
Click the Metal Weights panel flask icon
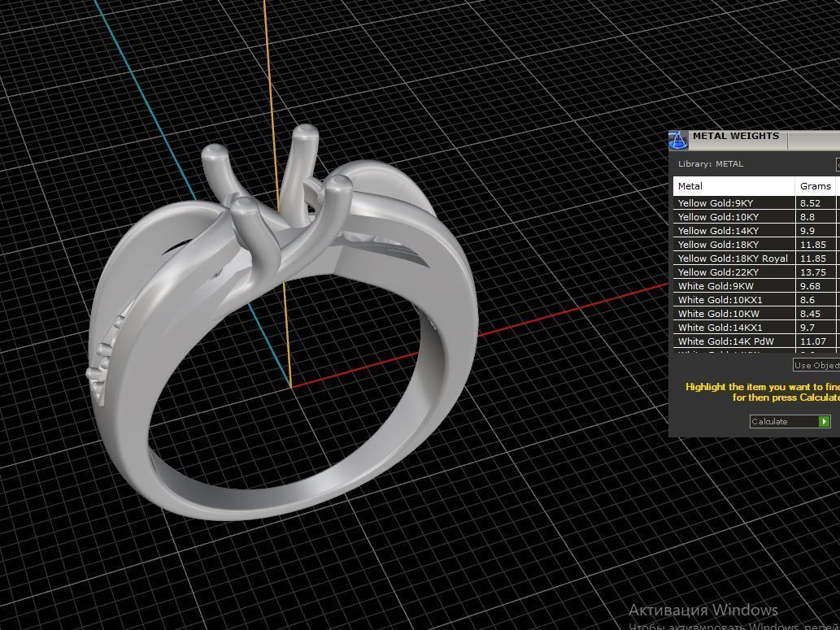(x=677, y=140)
